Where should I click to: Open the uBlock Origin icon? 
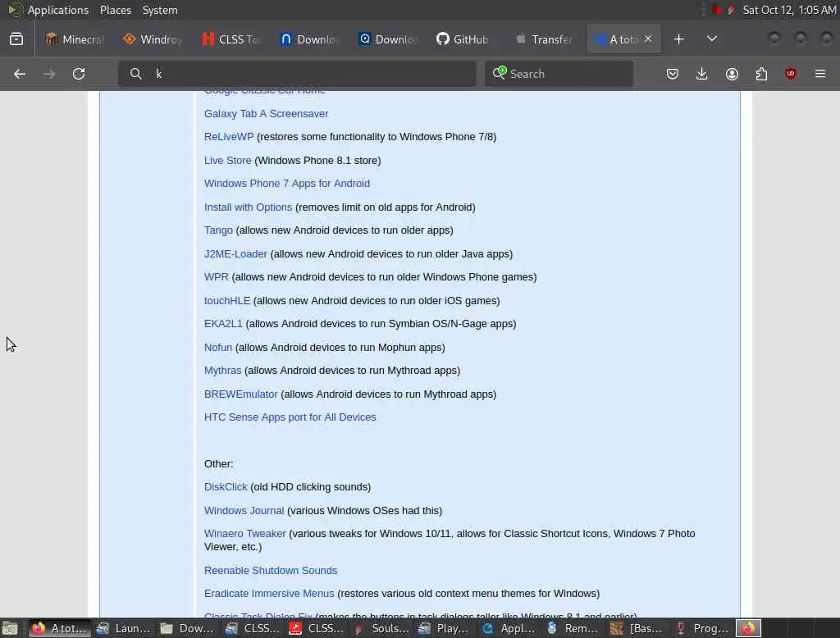(791, 74)
